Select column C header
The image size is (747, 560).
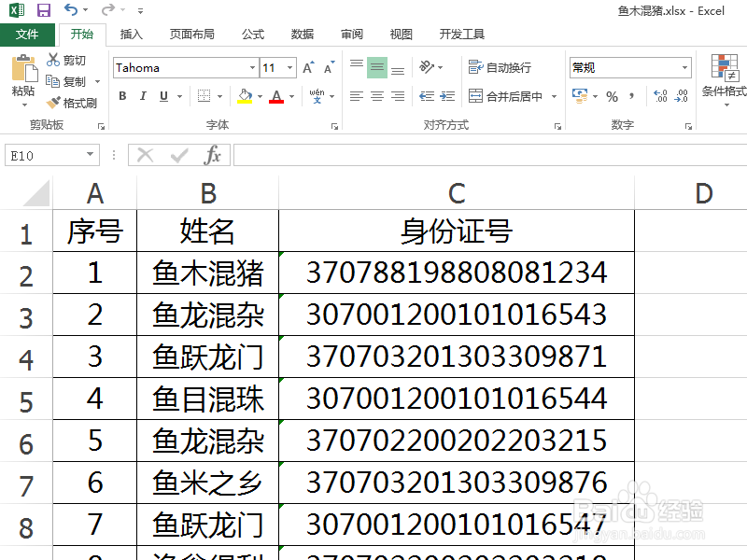[457, 193]
